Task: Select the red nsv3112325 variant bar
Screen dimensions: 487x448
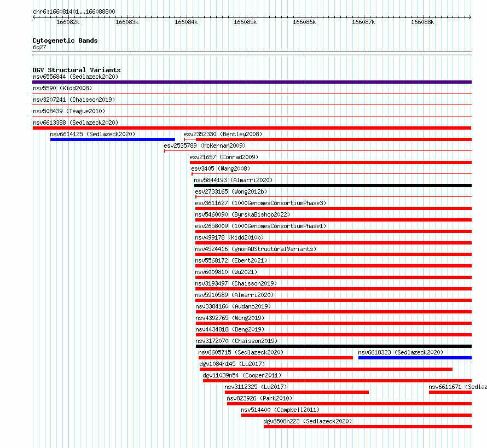Action: pyautogui.click(x=297, y=392)
